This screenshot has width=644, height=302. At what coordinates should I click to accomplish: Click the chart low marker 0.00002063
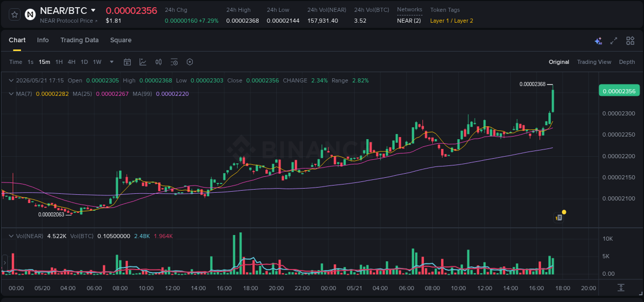tap(52, 214)
